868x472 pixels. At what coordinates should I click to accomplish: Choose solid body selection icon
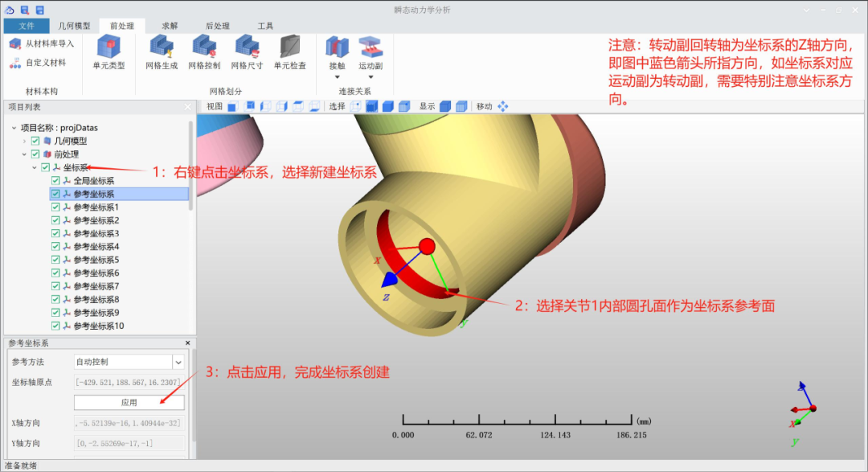click(388, 106)
